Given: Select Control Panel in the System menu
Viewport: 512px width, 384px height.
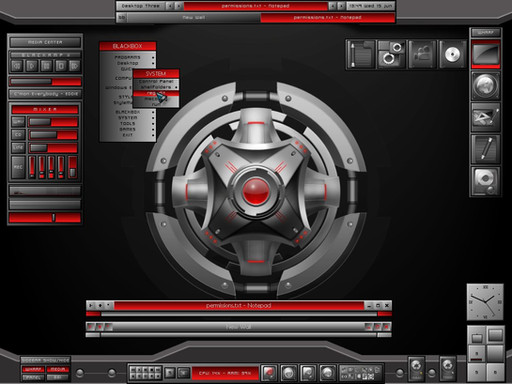Looking at the screenshot, I should pos(156,81).
